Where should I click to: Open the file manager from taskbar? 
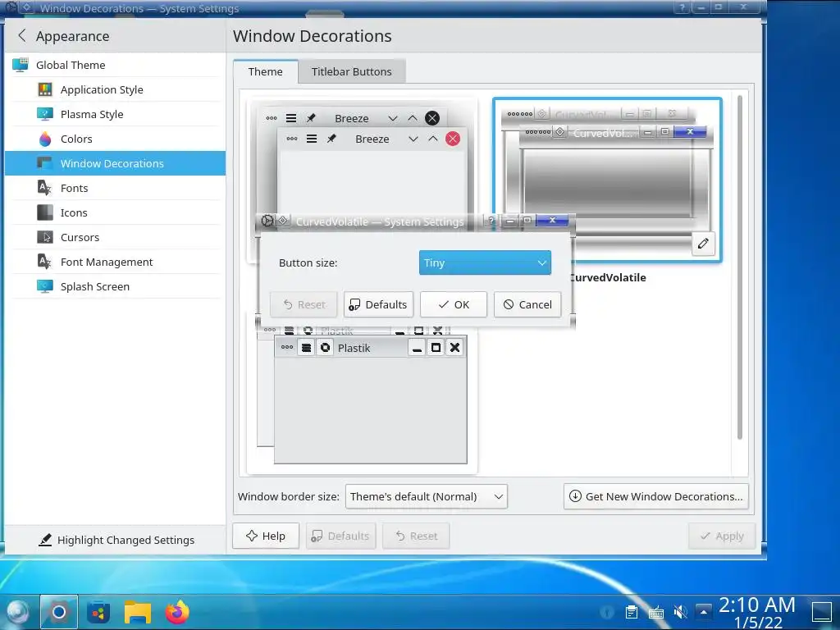pyautogui.click(x=138, y=612)
